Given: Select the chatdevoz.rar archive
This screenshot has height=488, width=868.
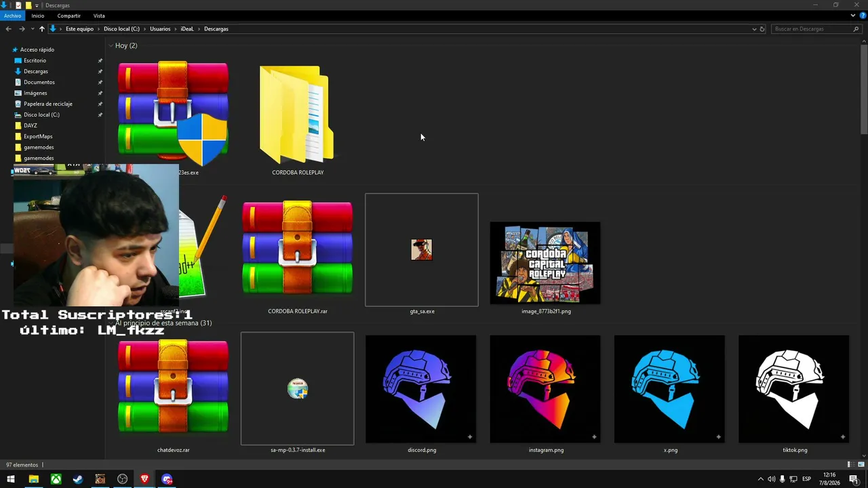Looking at the screenshot, I should click(x=173, y=387).
